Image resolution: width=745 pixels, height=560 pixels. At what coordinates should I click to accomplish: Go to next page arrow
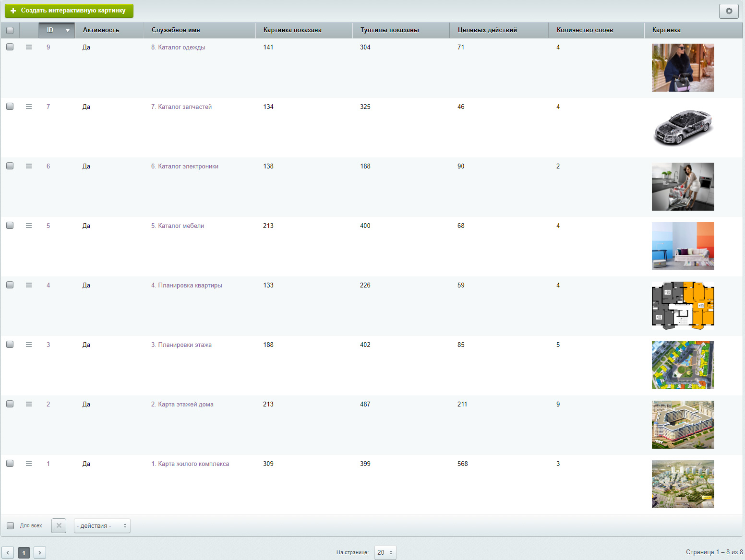click(40, 553)
